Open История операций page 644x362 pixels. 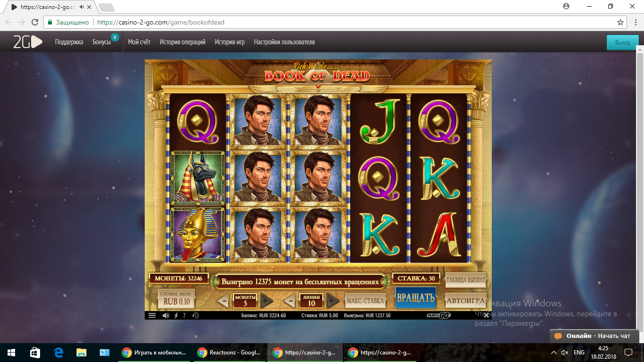(x=182, y=42)
